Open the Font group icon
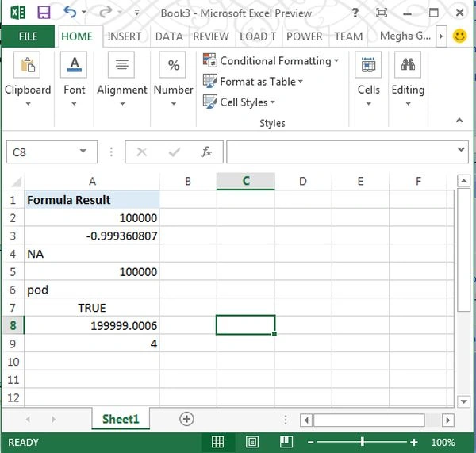The width and height of the screenshot is (476, 453). [x=74, y=65]
